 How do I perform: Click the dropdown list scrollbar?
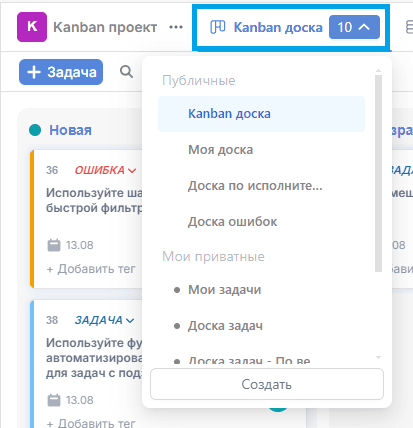point(378,173)
